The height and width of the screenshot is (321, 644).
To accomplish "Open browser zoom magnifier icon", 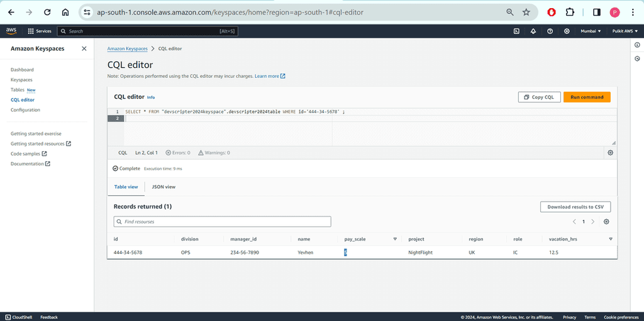I will coord(509,13).
